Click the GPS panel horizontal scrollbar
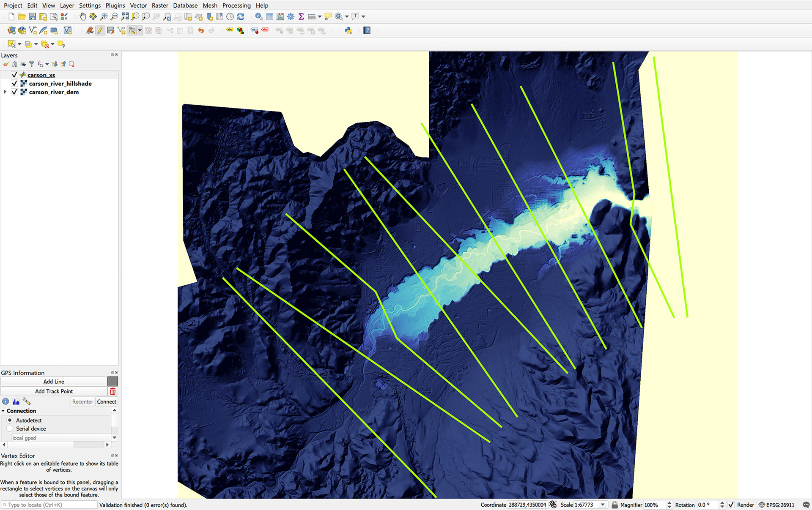 (55, 445)
